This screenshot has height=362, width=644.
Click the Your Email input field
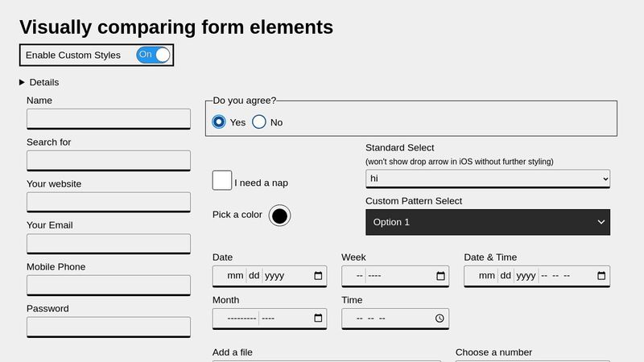[x=109, y=244]
